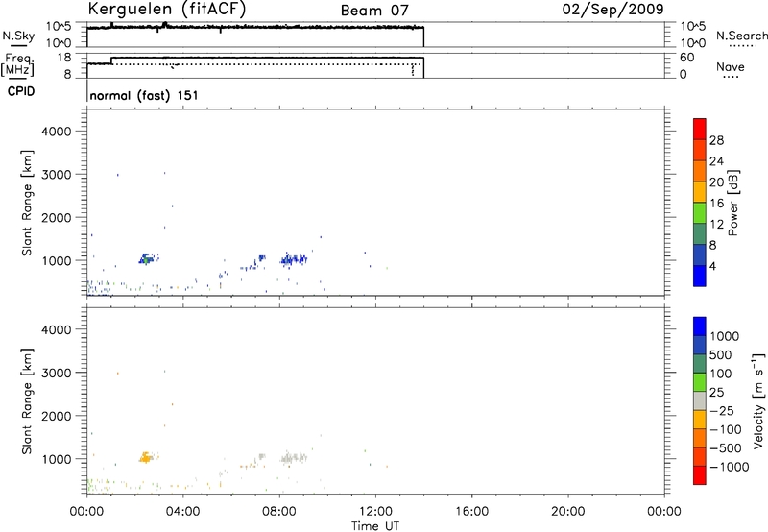
Task: Click the 'N.Search' legend label
Action: coord(741,36)
